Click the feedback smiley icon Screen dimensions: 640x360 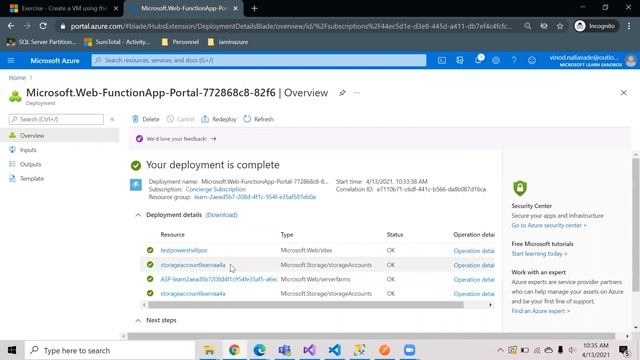tap(532, 60)
